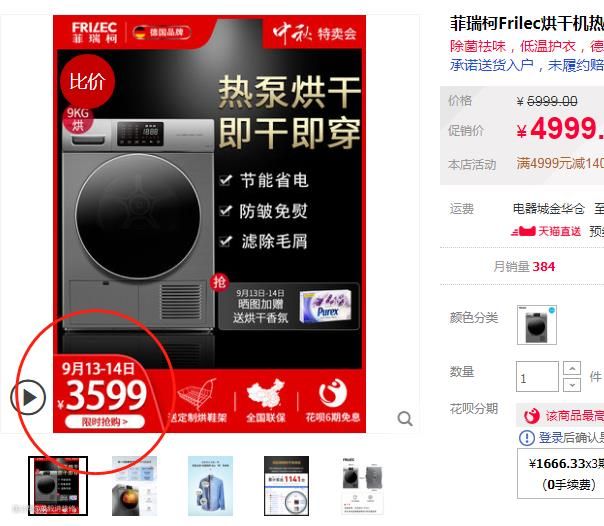
Task: Click the 限时抢购 button on banner
Action: (105, 422)
